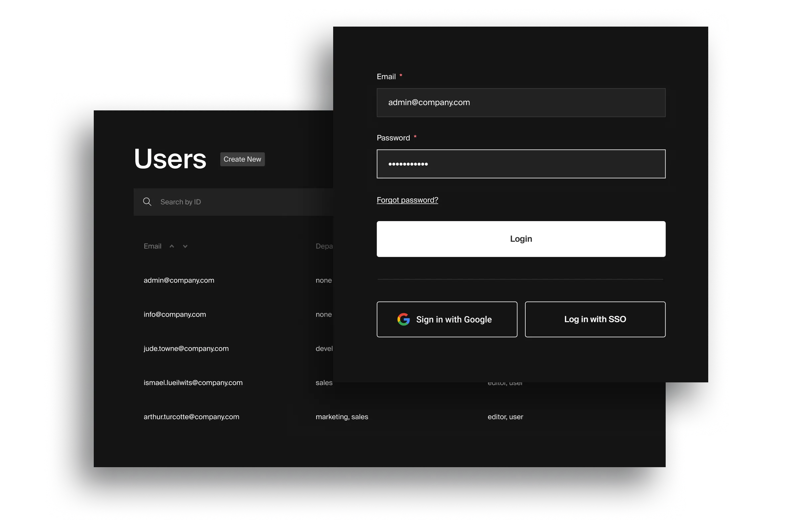Open info@company.com user row
The height and width of the screenshot is (532, 798).
(x=175, y=315)
